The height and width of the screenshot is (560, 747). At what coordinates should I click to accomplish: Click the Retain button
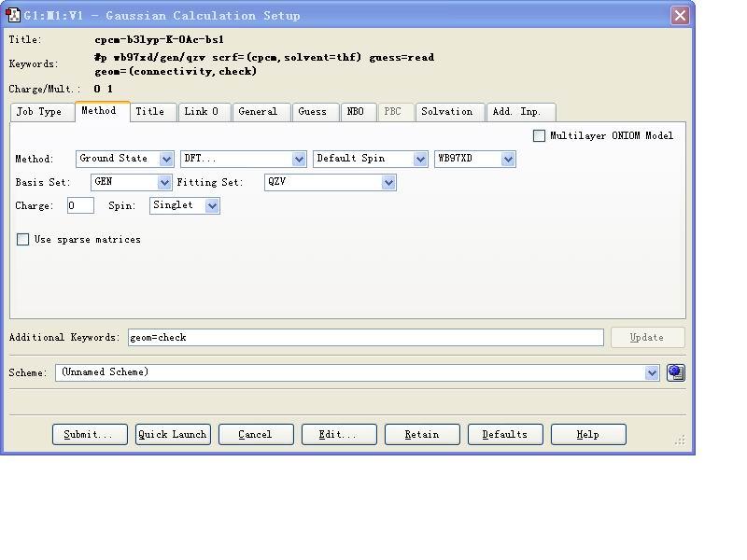pos(422,434)
